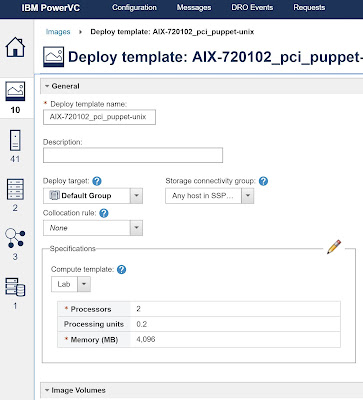363x400 pixels.
Task: Click the count 41 in sidebar
Action: (15, 159)
